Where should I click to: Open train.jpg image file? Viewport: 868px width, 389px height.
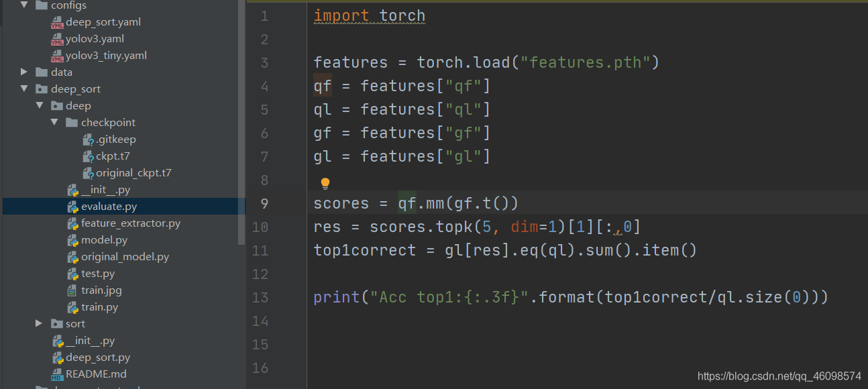point(101,290)
